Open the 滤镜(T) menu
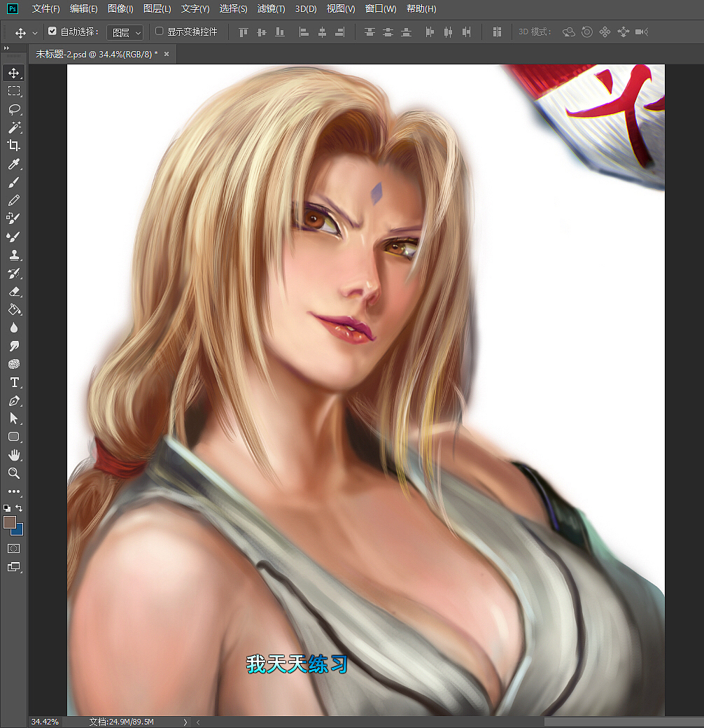 (x=272, y=9)
